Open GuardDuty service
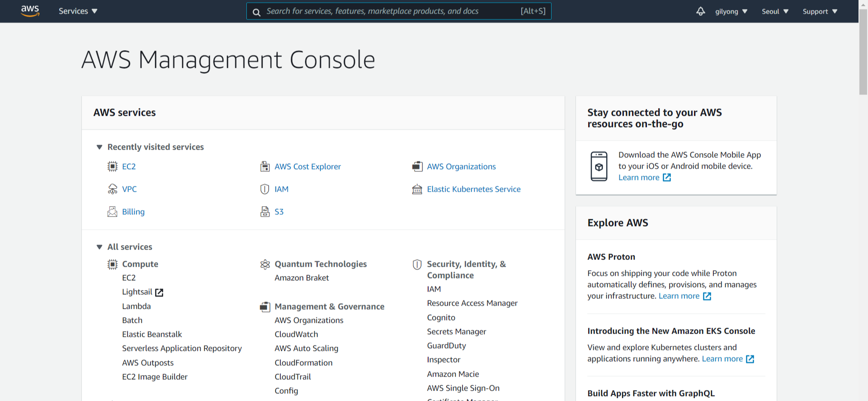 click(446, 346)
